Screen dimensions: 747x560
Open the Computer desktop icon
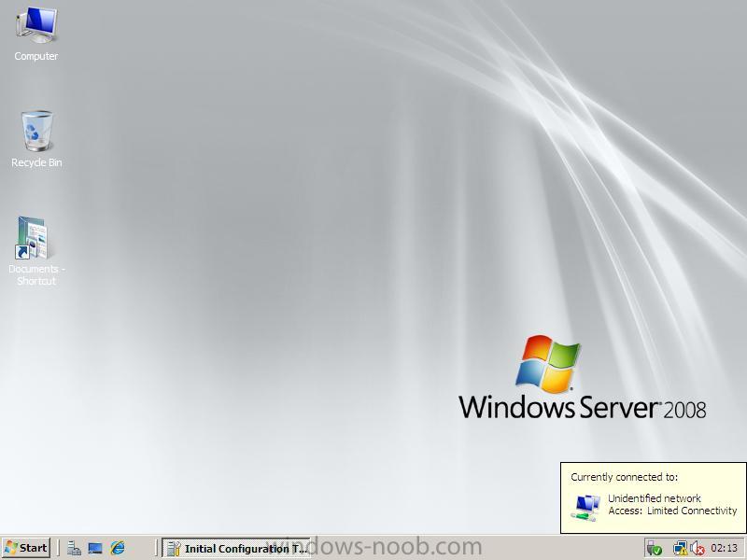pos(36,35)
